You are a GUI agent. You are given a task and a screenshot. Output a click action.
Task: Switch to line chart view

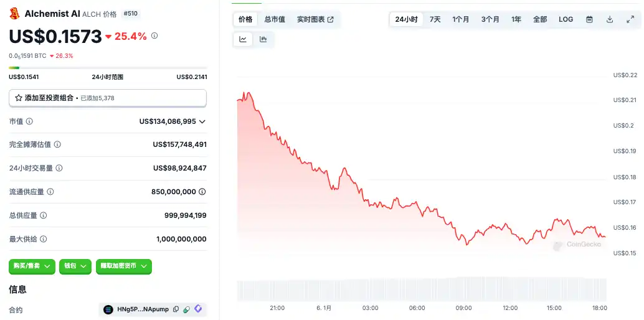point(243,39)
